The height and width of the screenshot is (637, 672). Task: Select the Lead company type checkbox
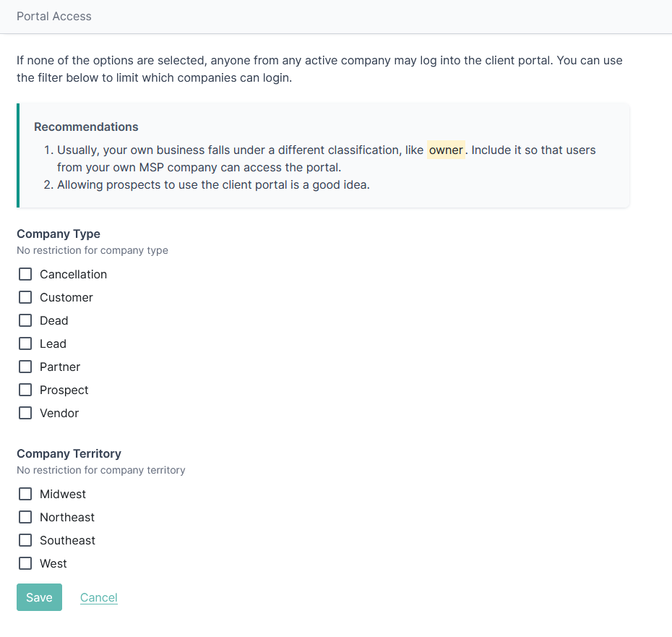(25, 343)
